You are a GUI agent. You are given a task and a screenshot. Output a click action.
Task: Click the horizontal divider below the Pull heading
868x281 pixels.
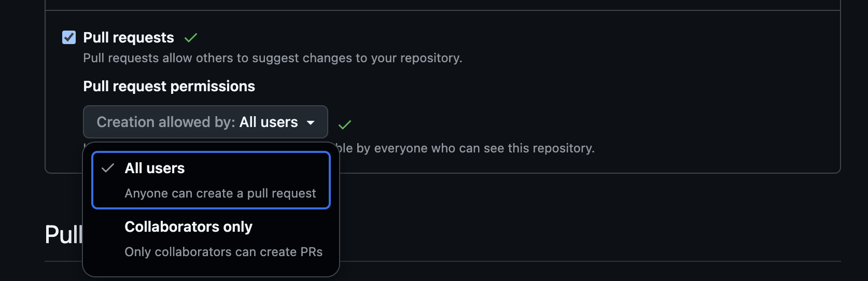570,261
